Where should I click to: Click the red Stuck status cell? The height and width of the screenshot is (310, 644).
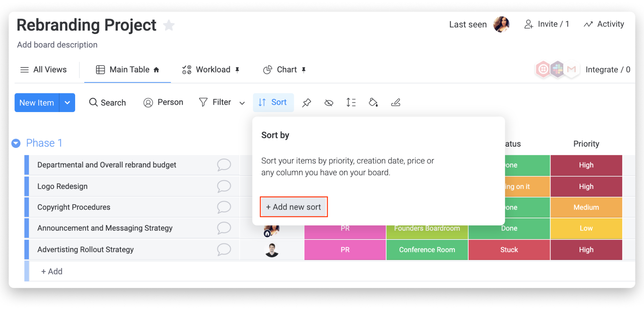(509, 250)
